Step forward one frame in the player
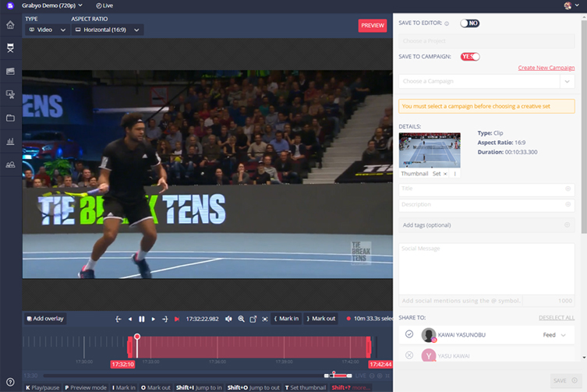 153,319
